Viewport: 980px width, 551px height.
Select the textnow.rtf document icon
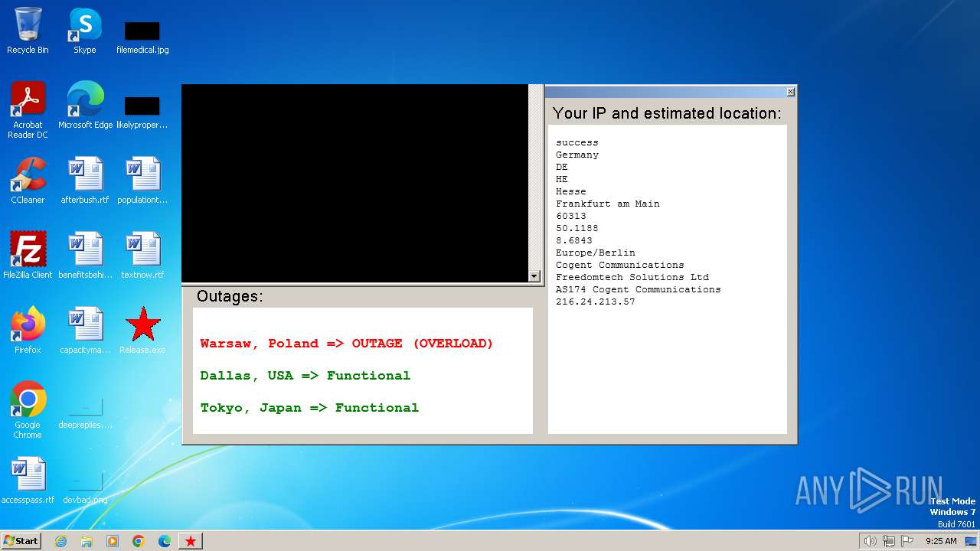(142, 256)
